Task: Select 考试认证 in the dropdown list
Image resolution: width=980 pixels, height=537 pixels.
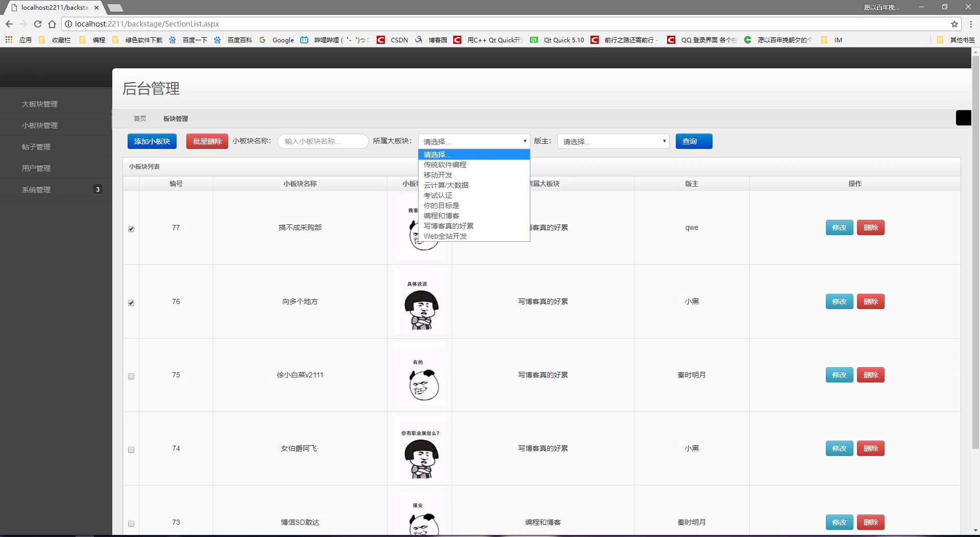Action: coord(474,195)
